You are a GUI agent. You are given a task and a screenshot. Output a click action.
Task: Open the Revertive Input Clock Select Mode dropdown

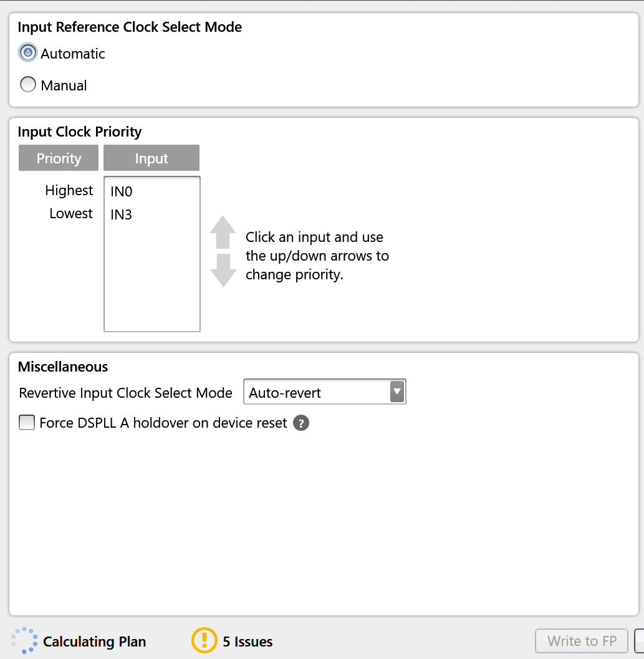point(324,392)
